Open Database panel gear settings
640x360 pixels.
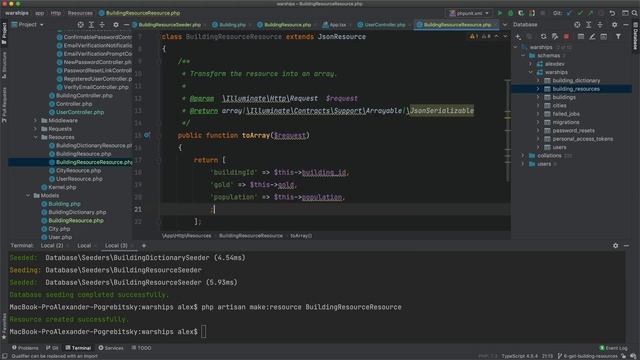point(615,25)
